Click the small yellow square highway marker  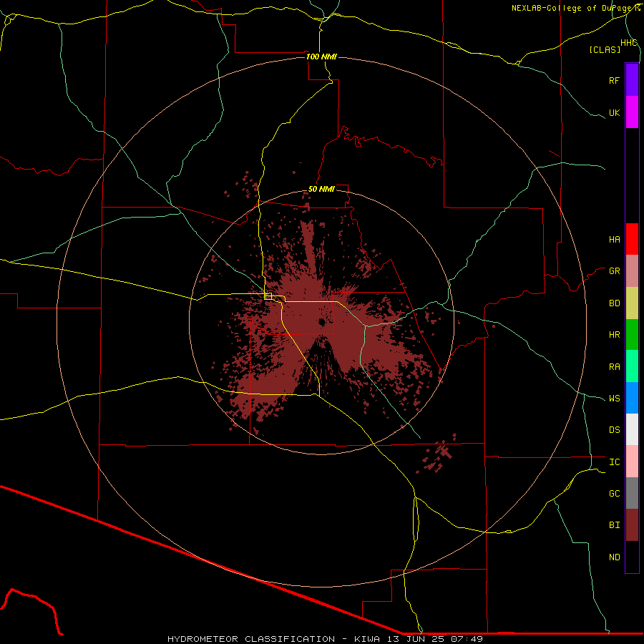tap(268, 296)
